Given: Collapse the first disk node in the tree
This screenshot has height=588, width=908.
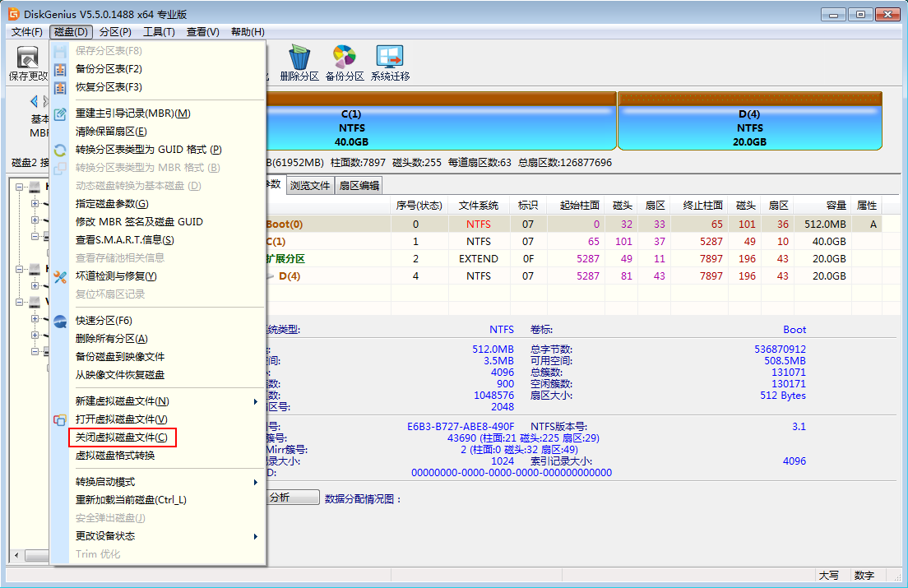Looking at the screenshot, I should (x=20, y=188).
